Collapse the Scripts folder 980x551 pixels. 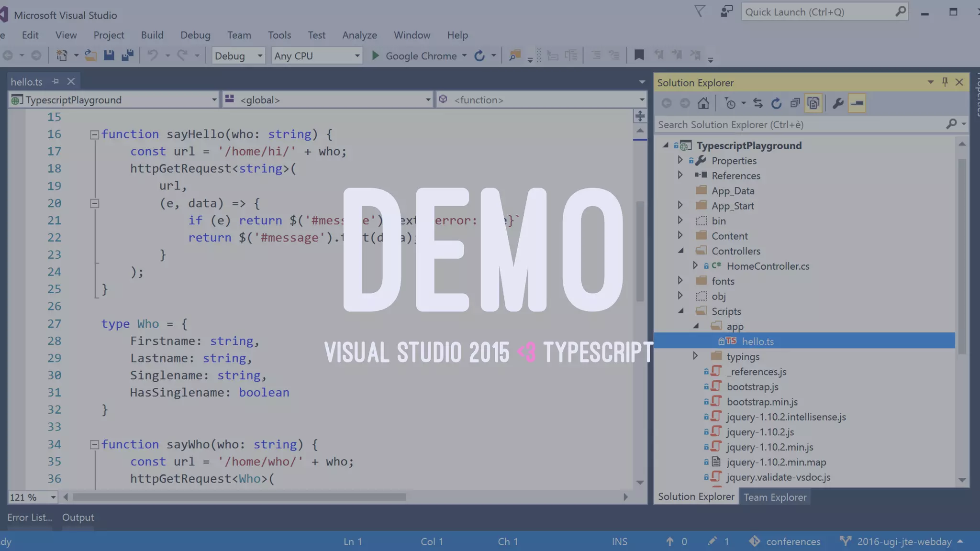coord(680,310)
